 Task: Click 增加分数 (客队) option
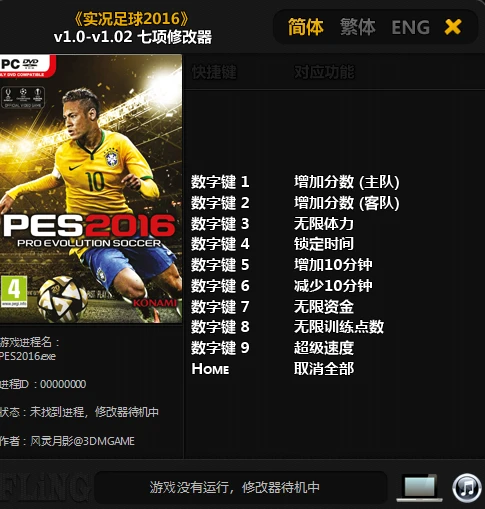(347, 203)
